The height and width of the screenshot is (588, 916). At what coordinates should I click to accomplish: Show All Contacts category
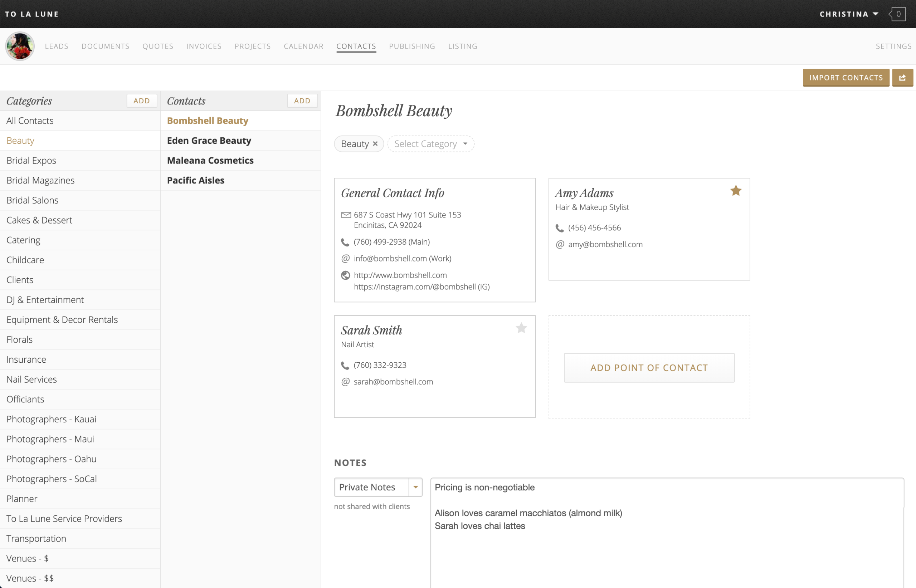[80, 121]
